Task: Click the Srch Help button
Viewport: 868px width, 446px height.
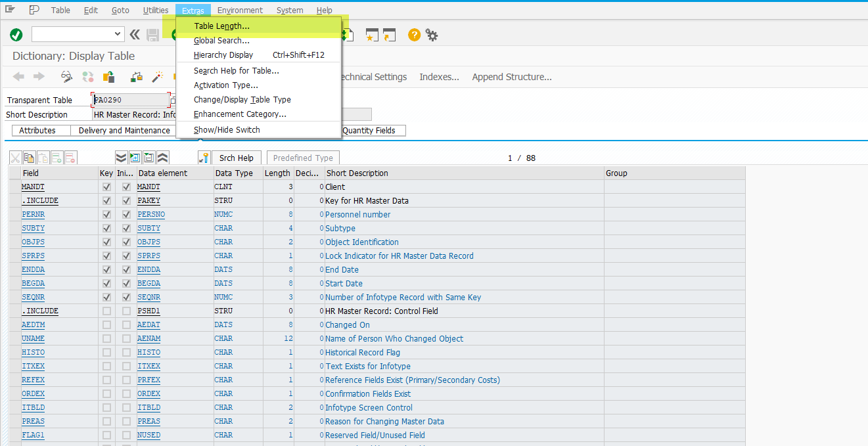Action: pyautogui.click(x=237, y=158)
